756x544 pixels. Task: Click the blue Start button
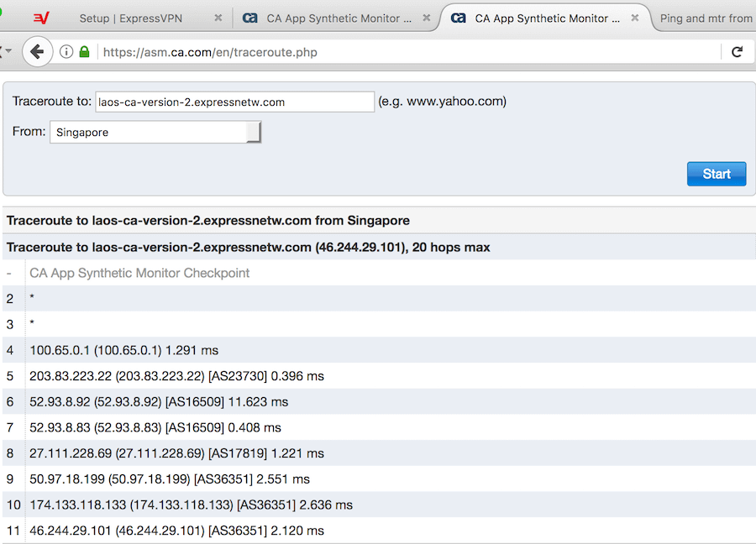point(717,174)
